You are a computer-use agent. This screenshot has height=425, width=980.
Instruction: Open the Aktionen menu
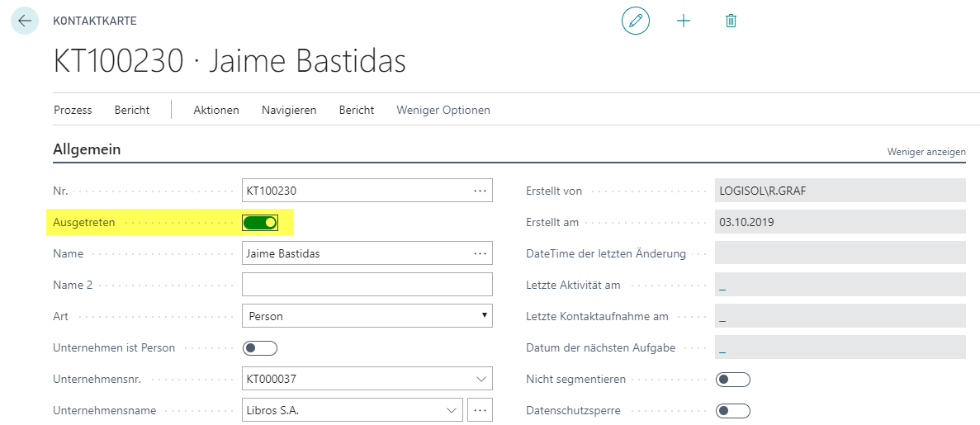click(216, 110)
